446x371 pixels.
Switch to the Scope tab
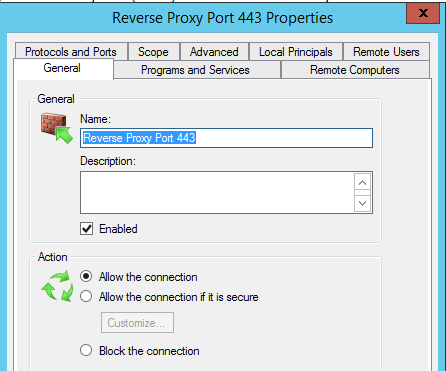(153, 52)
